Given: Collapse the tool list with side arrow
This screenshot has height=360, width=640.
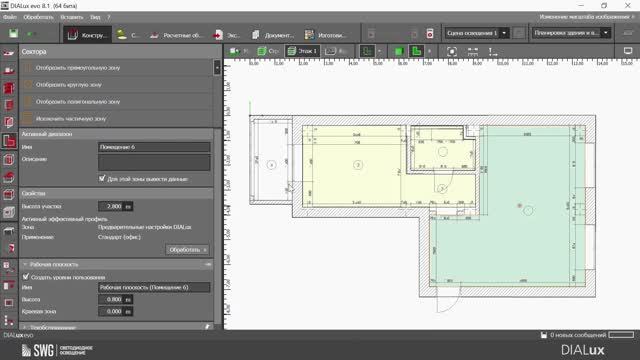Looking at the screenshot, I should click(217, 67).
